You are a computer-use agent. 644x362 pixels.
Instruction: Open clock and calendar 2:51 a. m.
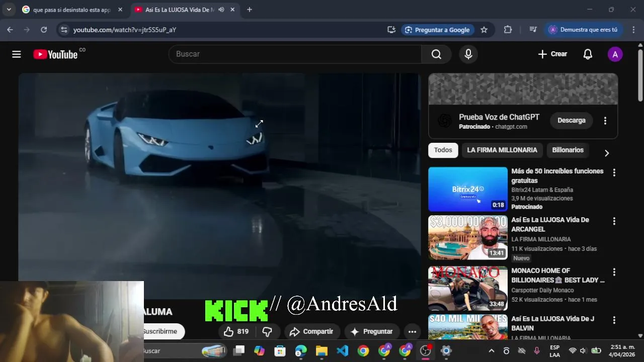tap(622, 351)
